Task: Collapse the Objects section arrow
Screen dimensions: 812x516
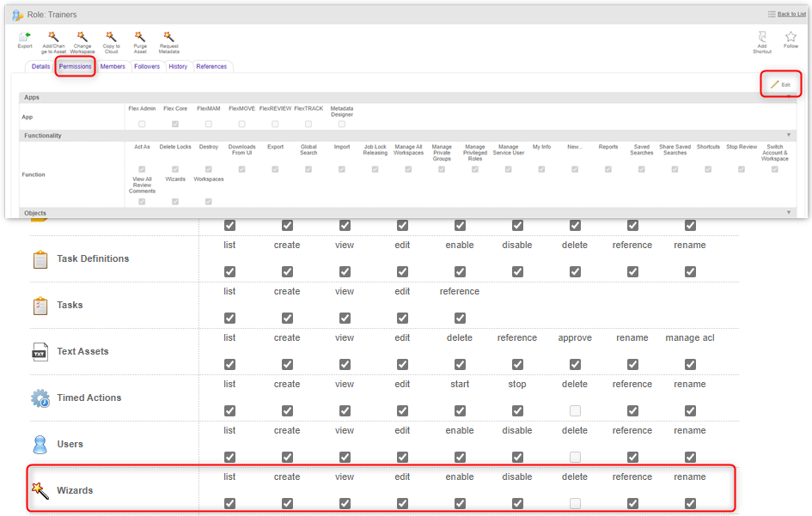Action: (789, 213)
